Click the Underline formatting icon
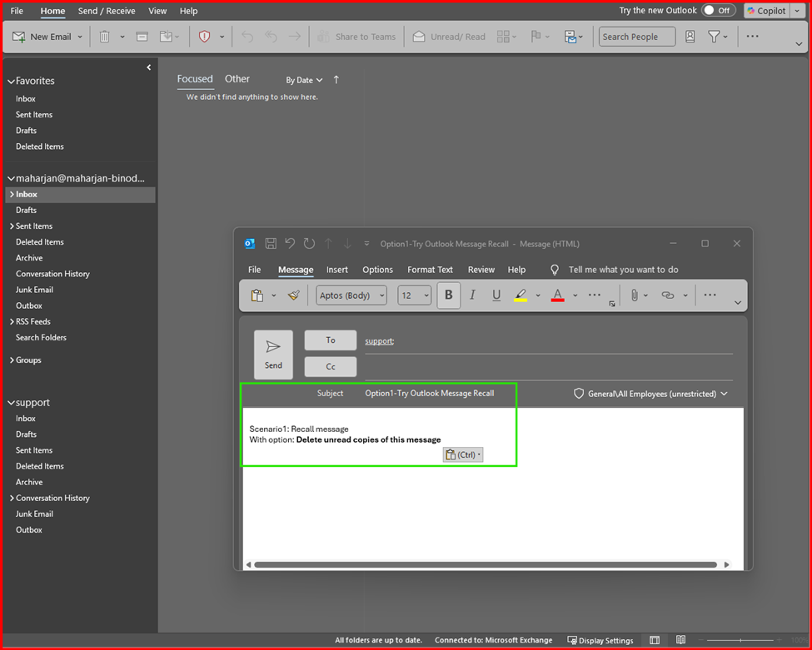The width and height of the screenshot is (812, 650). coord(496,295)
